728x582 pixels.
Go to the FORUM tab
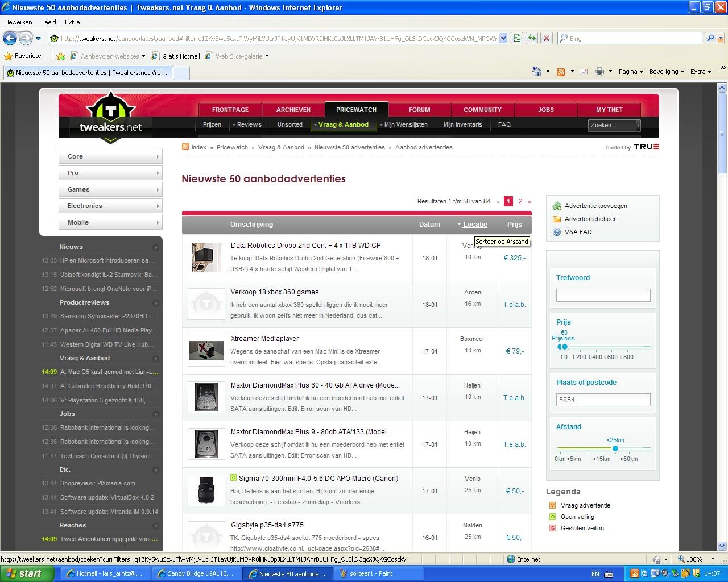(x=420, y=110)
